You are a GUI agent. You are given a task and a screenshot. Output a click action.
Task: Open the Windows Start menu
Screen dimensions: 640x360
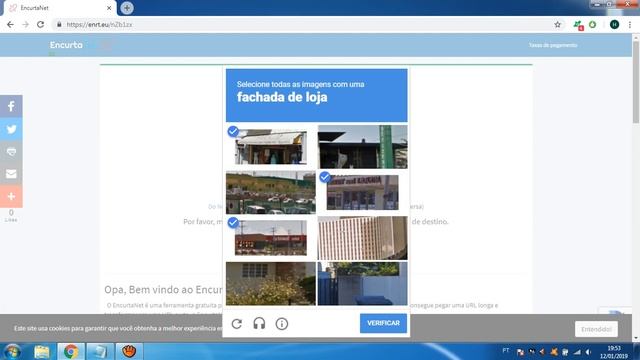click(12, 351)
